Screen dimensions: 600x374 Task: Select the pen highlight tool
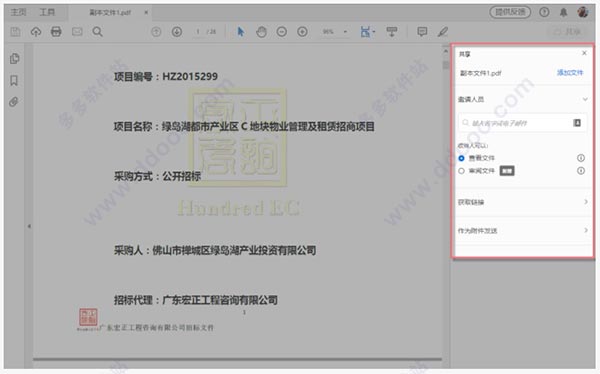[x=443, y=32]
